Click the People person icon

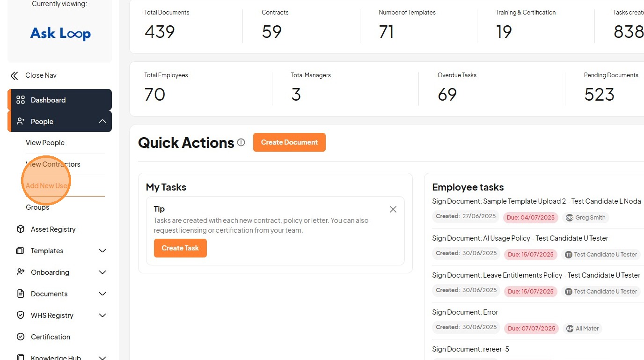click(21, 121)
